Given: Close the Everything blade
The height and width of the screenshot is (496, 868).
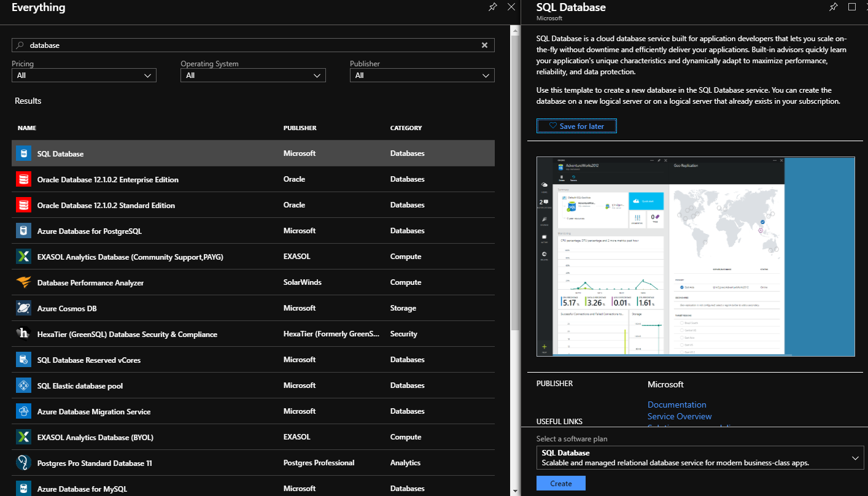Looking at the screenshot, I should click(511, 7).
